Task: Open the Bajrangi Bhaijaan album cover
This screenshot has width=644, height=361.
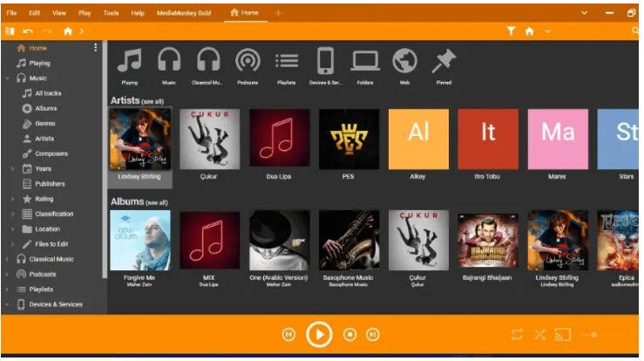Action: pos(488,241)
